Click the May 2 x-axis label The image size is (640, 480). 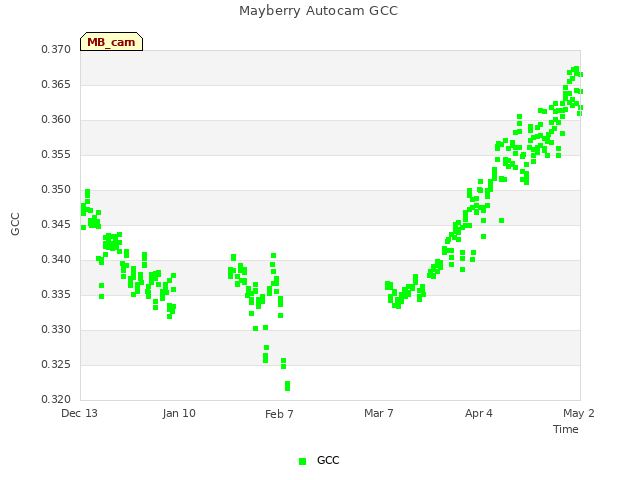click(x=579, y=413)
